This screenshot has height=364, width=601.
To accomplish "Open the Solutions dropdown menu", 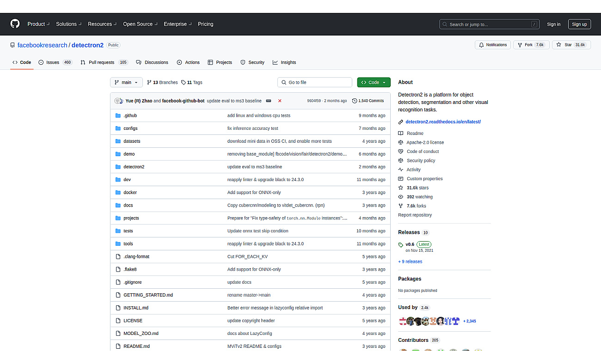I will (x=69, y=24).
